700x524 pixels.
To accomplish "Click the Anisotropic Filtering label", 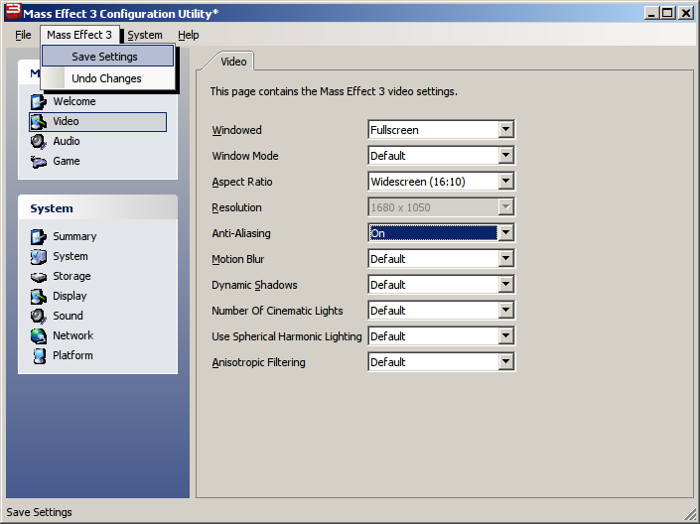I will [x=258, y=362].
